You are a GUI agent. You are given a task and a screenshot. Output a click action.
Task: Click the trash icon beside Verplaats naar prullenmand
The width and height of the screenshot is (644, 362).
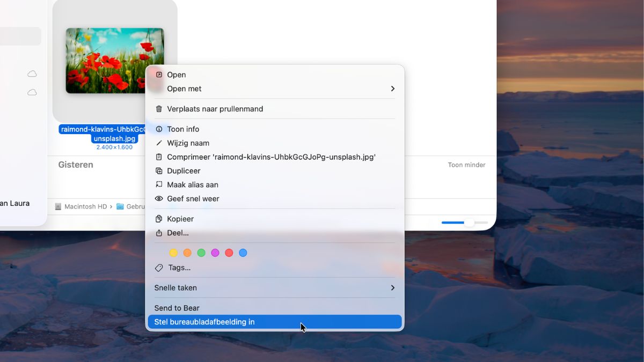click(159, 109)
